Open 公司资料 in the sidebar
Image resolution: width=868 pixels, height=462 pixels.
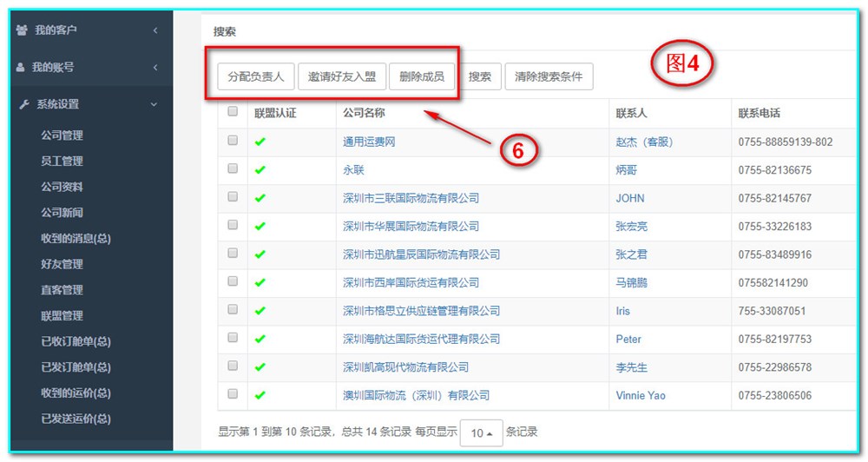[x=62, y=187]
